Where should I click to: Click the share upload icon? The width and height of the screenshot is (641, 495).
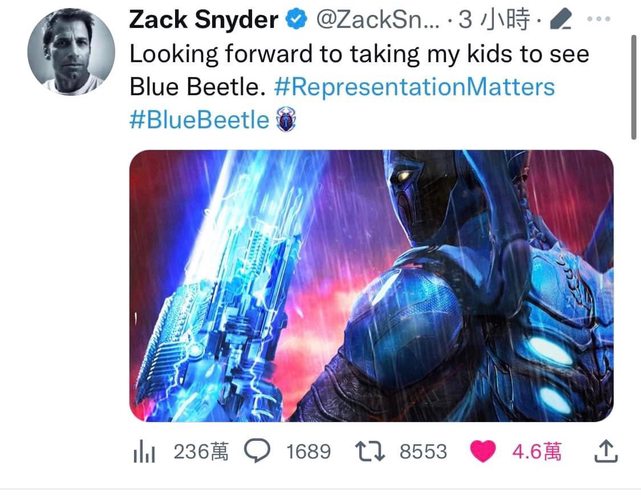(x=605, y=451)
